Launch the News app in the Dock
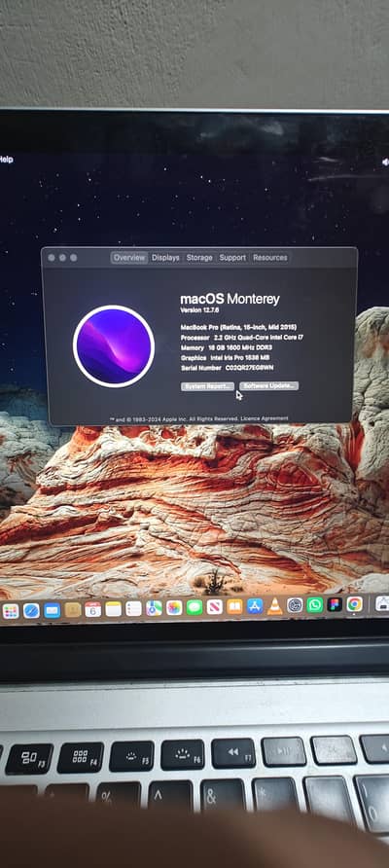This screenshot has height=868, width=389. coord(215,606)
